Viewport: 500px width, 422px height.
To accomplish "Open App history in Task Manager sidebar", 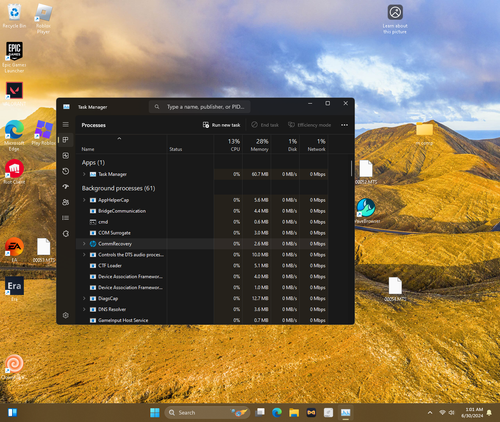I will click(66, 171).
